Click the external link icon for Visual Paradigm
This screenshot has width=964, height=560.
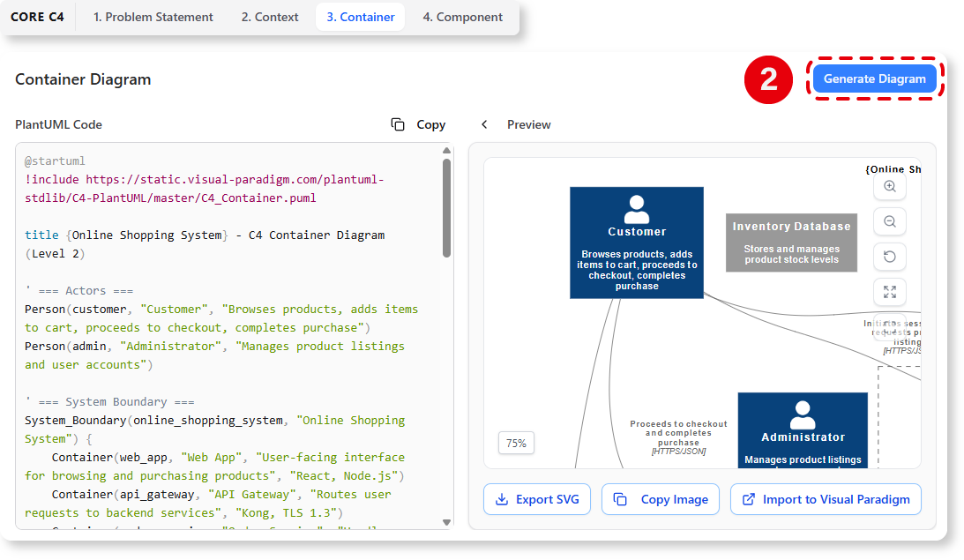coord(749,499)
